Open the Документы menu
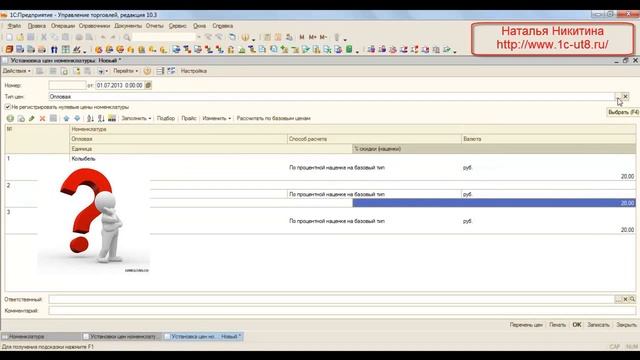Screen dimensions: 640x360 (128, 26)
